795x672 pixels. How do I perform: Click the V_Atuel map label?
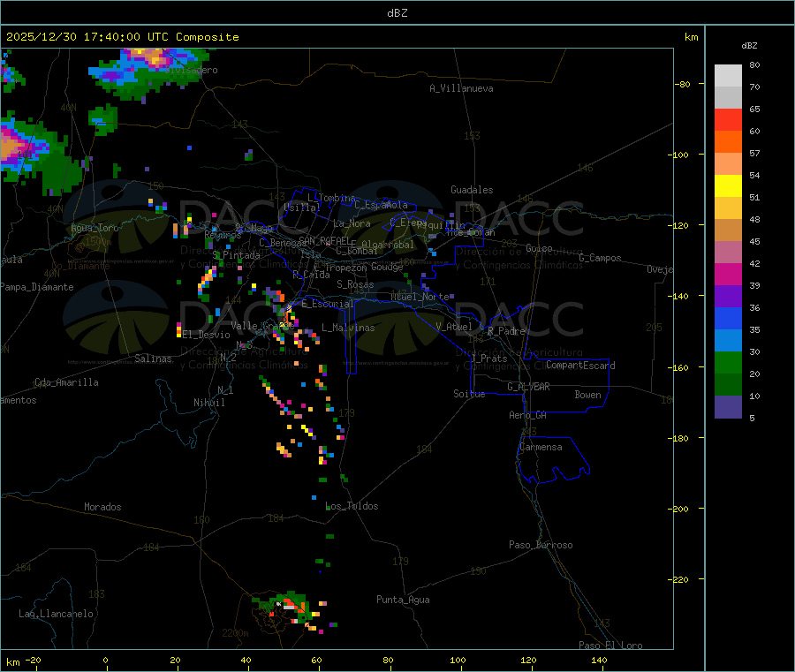click(454, 327)
